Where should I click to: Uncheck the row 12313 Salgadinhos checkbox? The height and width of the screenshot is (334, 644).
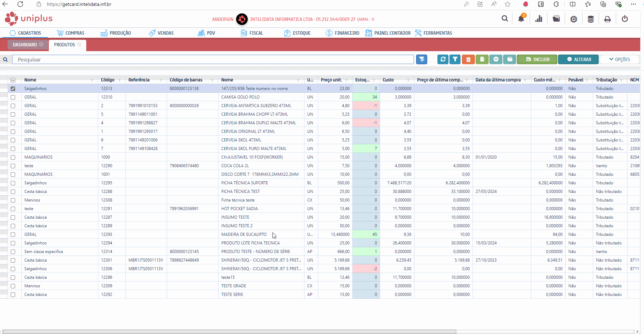tap(13, 89)
